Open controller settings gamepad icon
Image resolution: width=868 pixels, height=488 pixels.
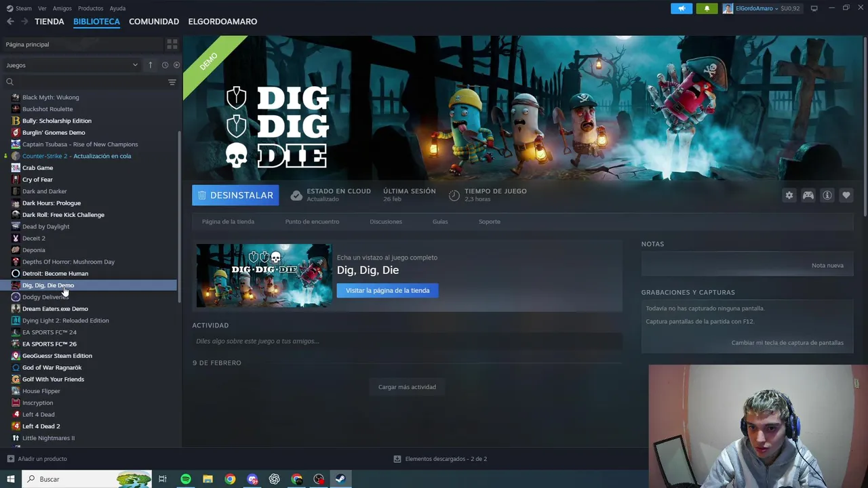[x=808, y=195]
